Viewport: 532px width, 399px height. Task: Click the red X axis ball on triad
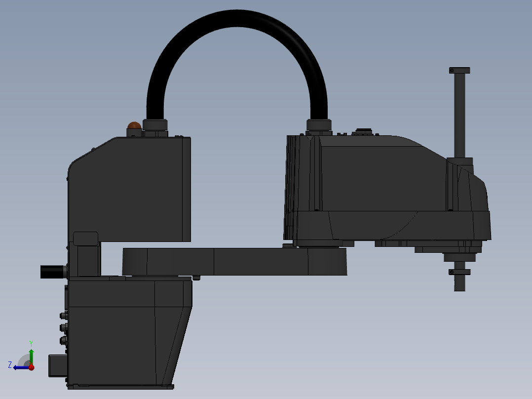point(32,367)
